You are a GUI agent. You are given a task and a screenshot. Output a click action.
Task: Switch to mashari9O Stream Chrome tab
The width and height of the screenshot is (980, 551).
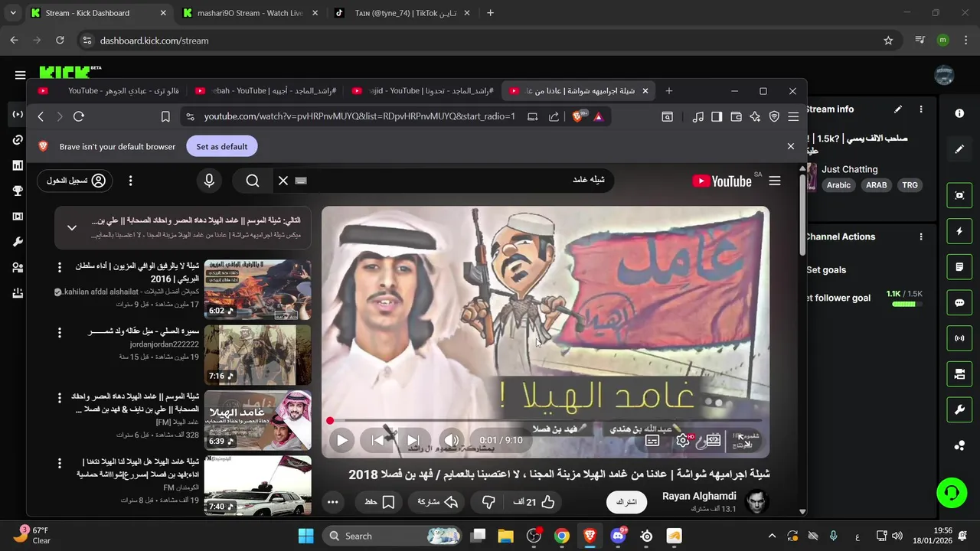250,13
